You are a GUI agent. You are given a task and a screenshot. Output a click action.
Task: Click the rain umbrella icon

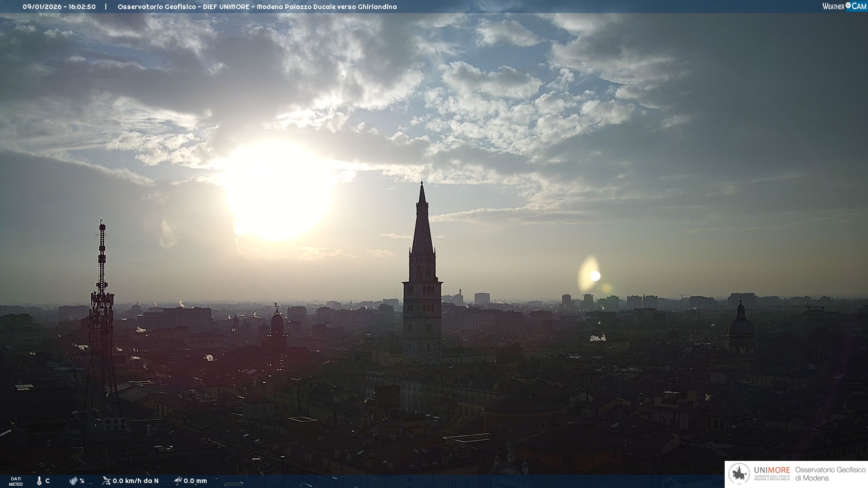[178, 480]
